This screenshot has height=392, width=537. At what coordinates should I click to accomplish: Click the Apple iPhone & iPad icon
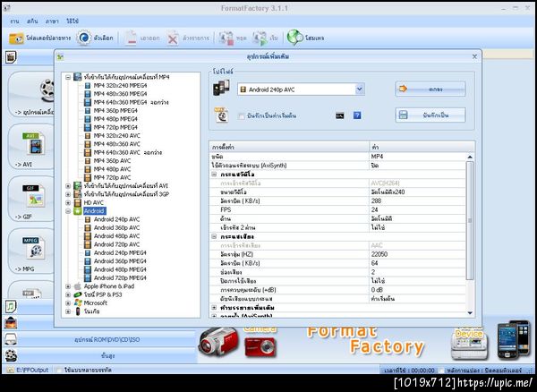(x=78, y=286)
